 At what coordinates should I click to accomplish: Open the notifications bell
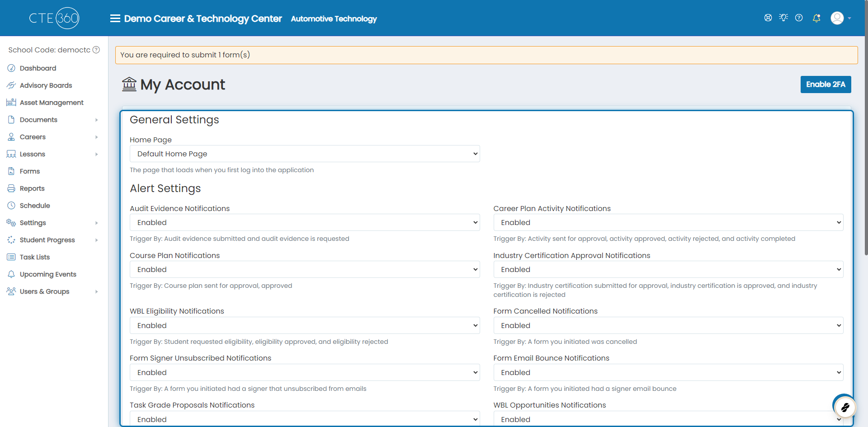click(x=816, y=18)
